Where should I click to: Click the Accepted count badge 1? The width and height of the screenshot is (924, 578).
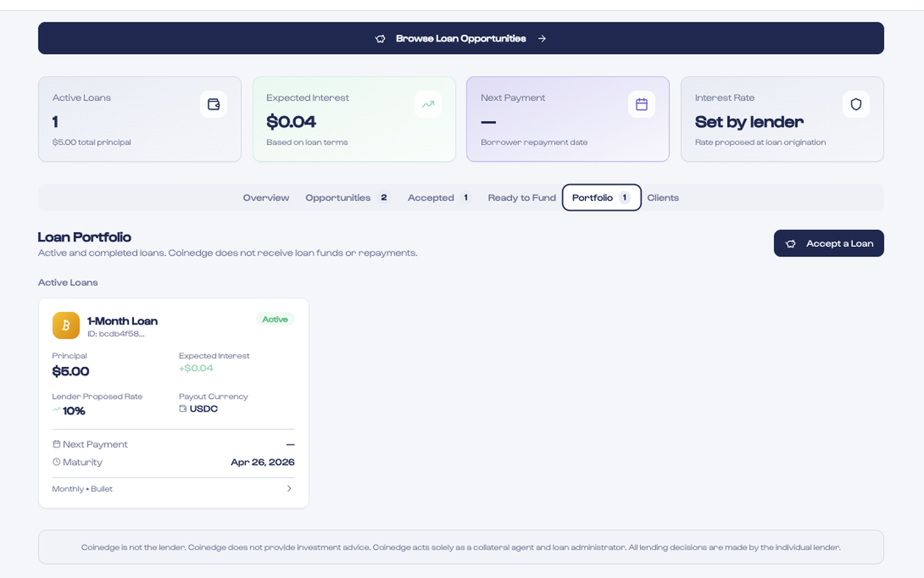pyautogui.click(x=465, y=197)
